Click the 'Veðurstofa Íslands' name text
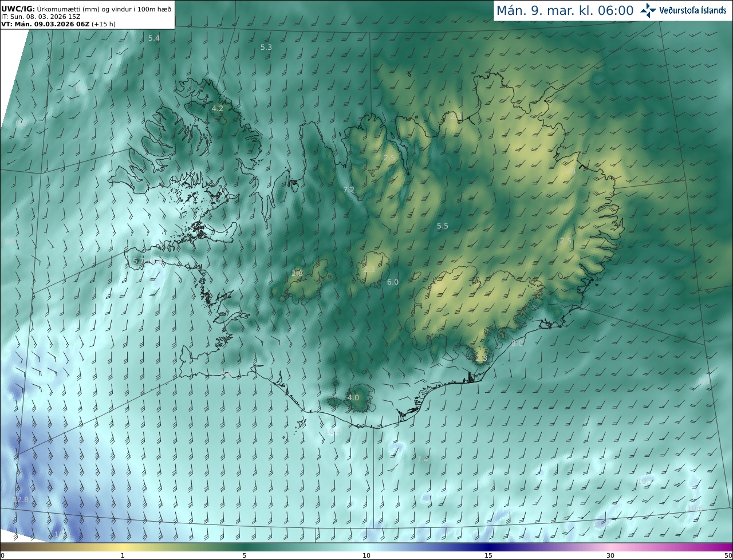The height and width of the screenshot is (560, 733). click(x=693, y=10)
